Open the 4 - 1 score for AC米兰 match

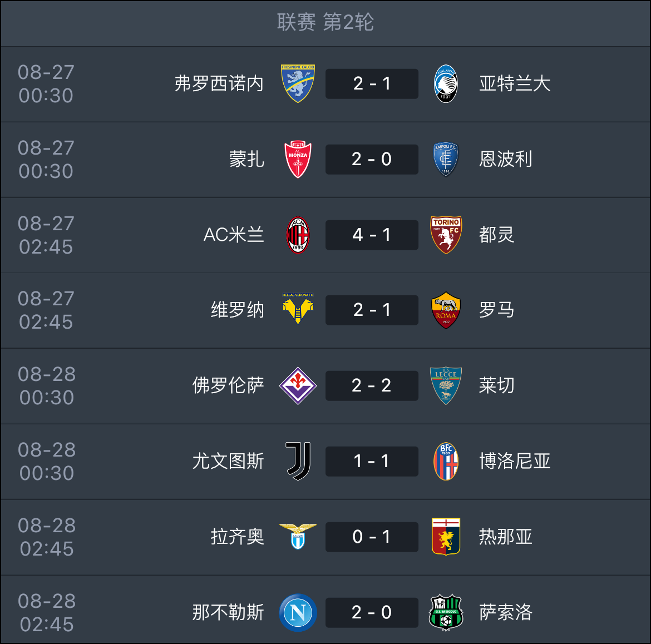(x=372, y=235)
